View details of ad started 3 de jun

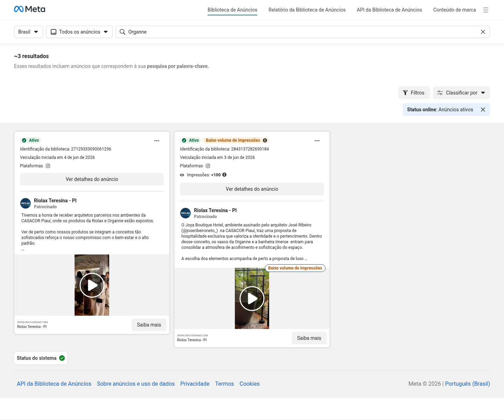[252, 189]
